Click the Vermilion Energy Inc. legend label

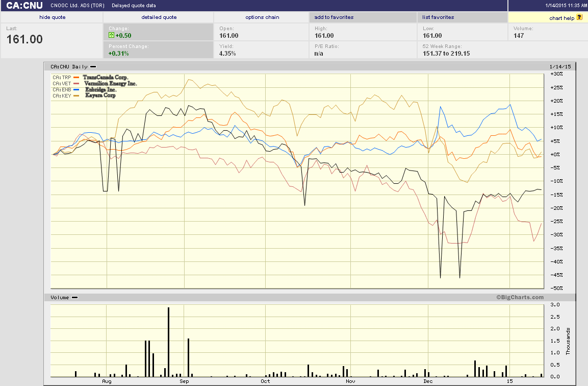click(111, 83)
